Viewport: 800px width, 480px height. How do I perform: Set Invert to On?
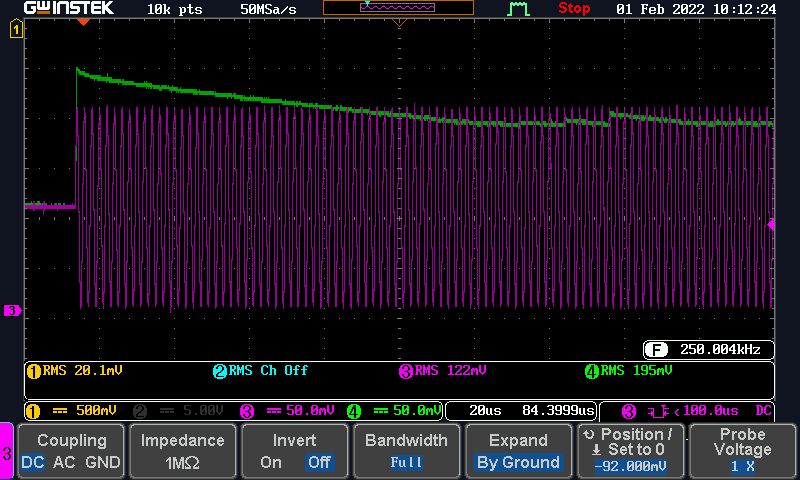click(270, 462)
